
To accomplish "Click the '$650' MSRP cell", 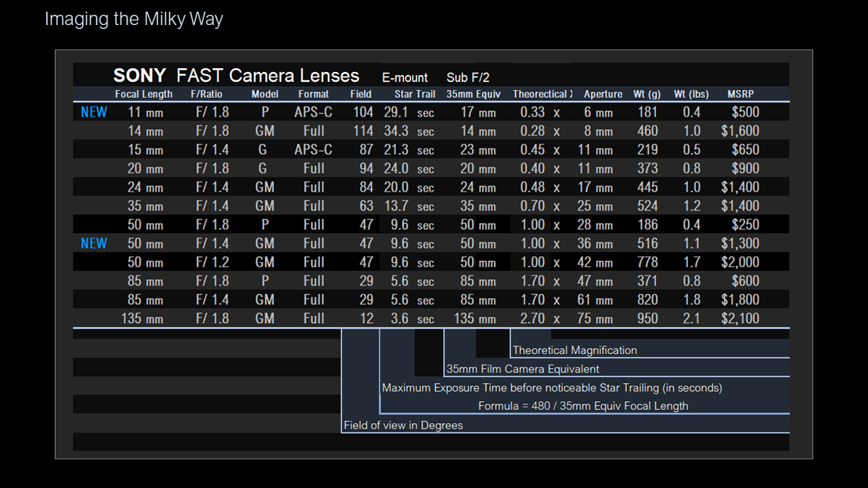I will [745, 150].
